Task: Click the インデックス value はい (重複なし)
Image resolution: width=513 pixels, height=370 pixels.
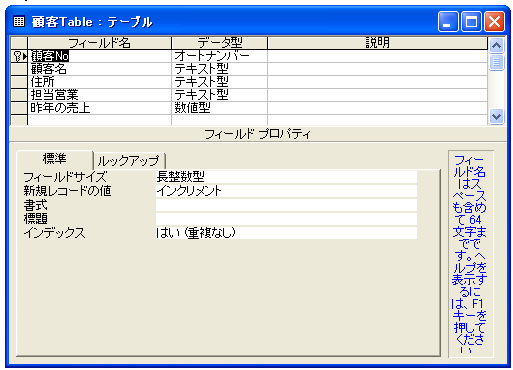Action: [286, 233]
